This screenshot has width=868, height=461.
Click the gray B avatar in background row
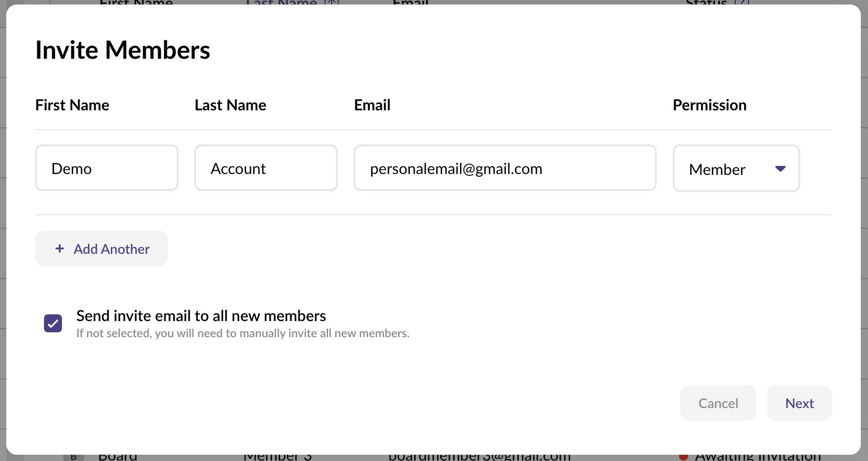pos(74,457)
